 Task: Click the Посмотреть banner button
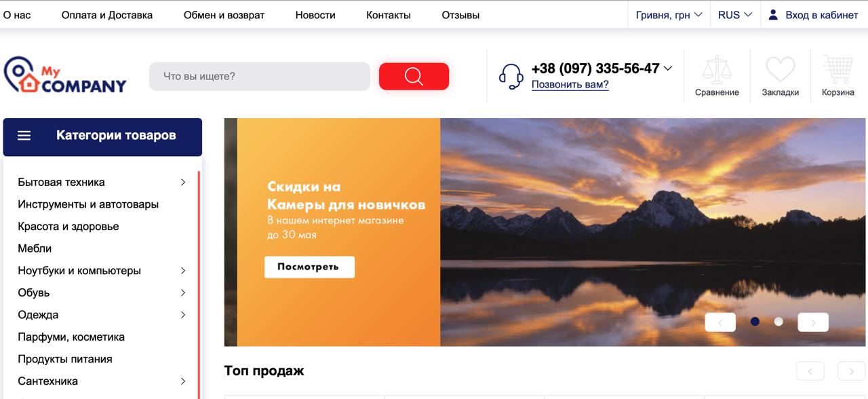click(x=309, y=267)
